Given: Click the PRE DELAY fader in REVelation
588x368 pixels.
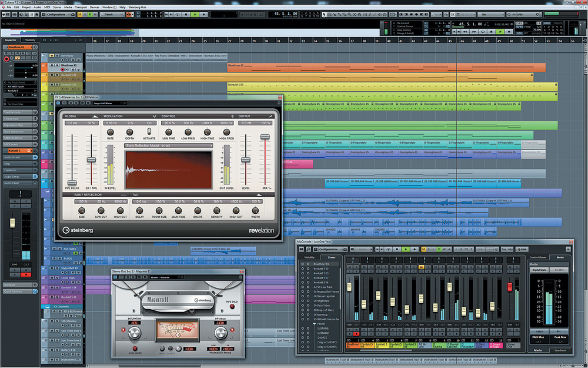Looking at the screenshot, I should (71, 183).
